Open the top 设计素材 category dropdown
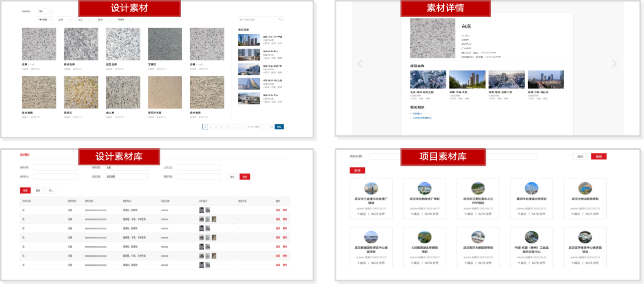Screen dimensions: 644x284 [44, 11]
